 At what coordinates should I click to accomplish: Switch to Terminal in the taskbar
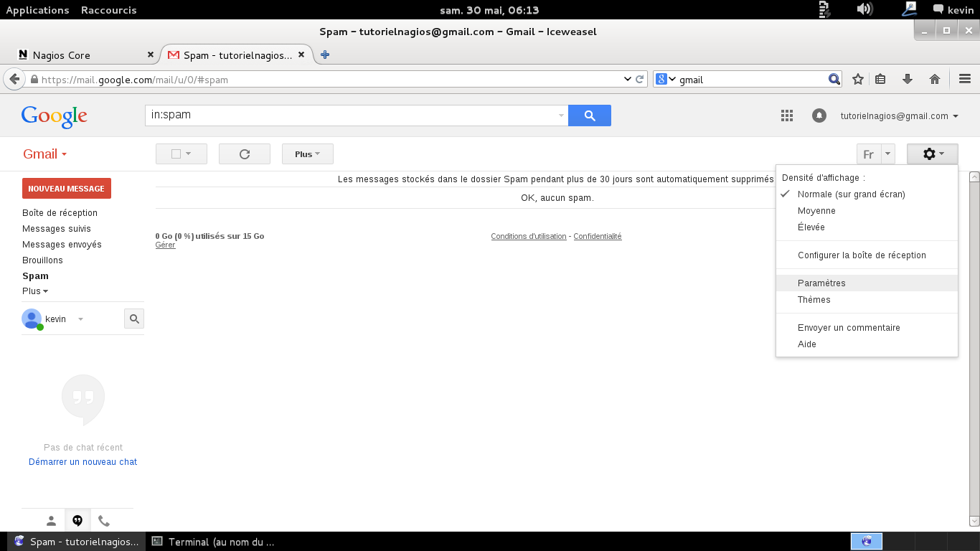pyautogui.click(x=214, y=542)
